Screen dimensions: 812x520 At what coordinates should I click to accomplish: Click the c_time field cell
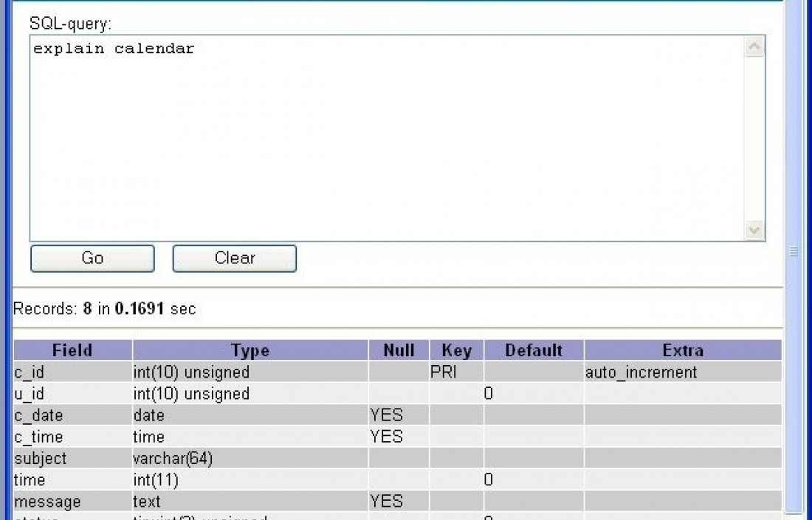[x=72, y=437]
